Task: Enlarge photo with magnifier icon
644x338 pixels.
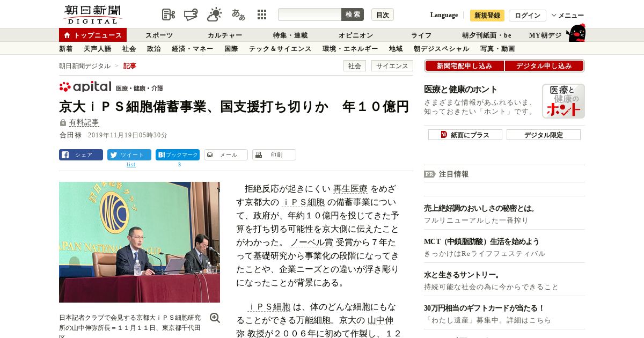Action: [215, 318]
